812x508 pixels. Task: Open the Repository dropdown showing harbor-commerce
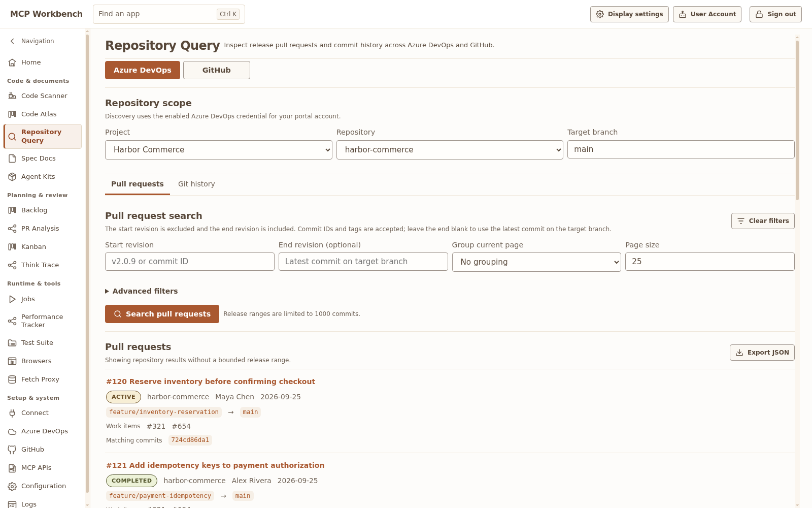click(450, 150)
